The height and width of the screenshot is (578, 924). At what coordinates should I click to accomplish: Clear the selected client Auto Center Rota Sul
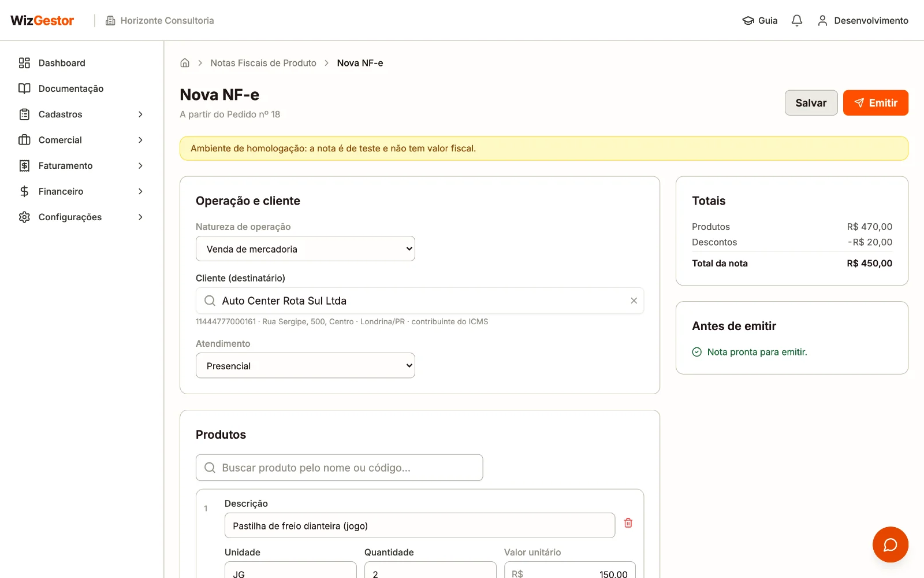(x=634, y=301)
